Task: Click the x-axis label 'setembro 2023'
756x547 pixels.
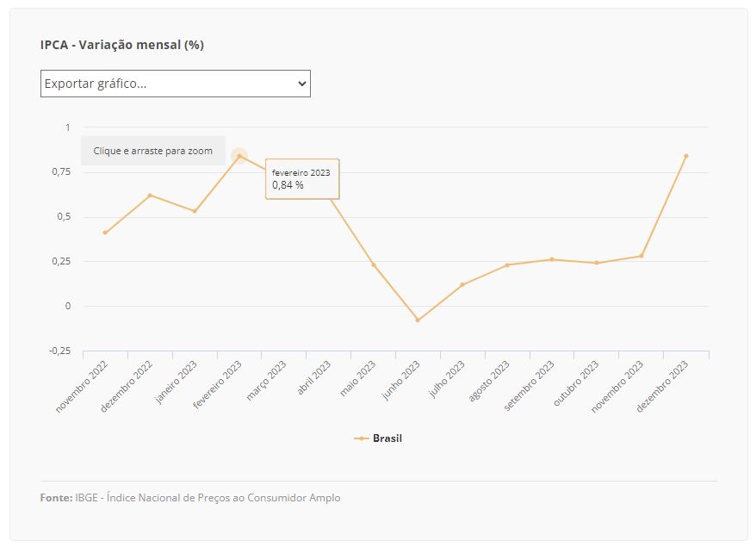Action: pos(529,385)
